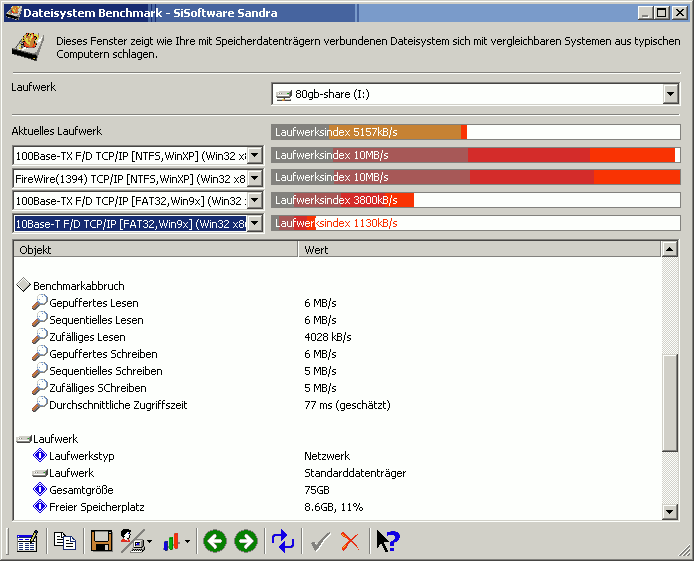The image size is (694, 561).
Task: Click magnifier icon beside Zufälliges SChreiben
Action: coord(39,387)
